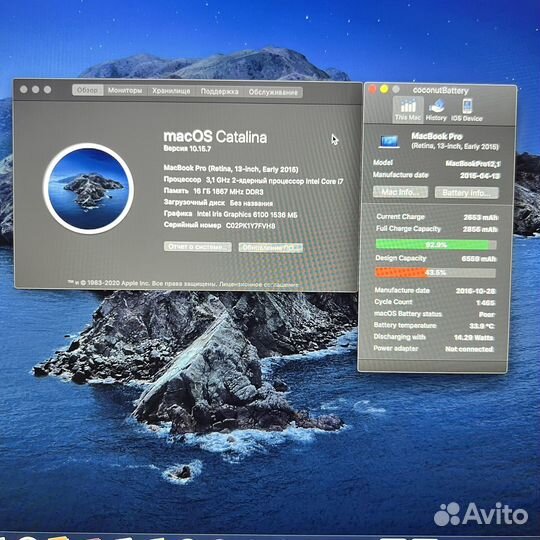
Task: Open the Лицензионное соглашение link
Action: [259, 284]
